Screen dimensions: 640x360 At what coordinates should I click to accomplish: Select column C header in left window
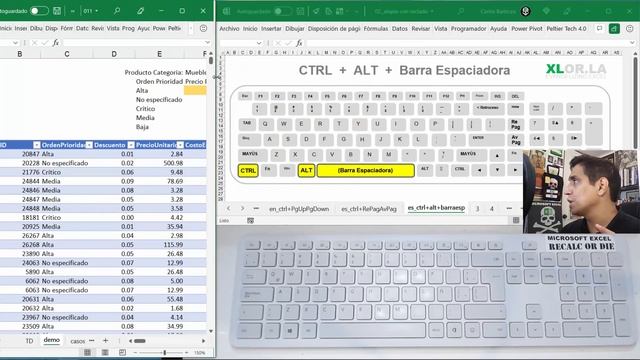67,54
